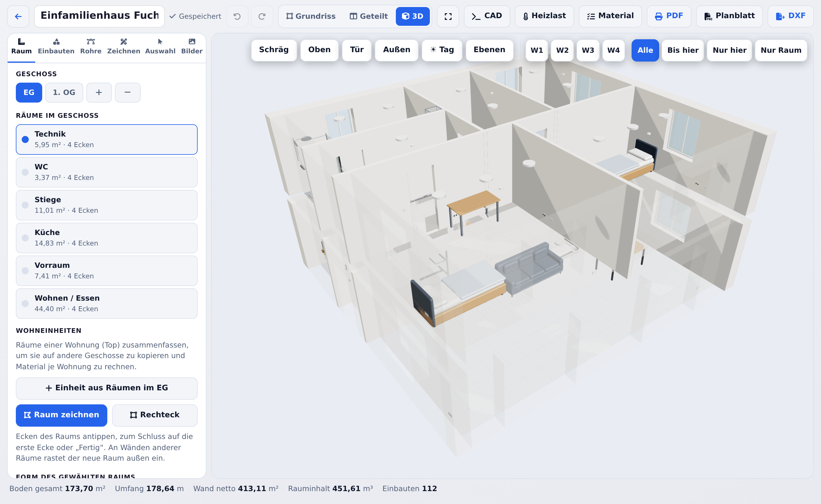Undo the last action
This screenshot has height=504, width=821.
(x=237, y=16)
